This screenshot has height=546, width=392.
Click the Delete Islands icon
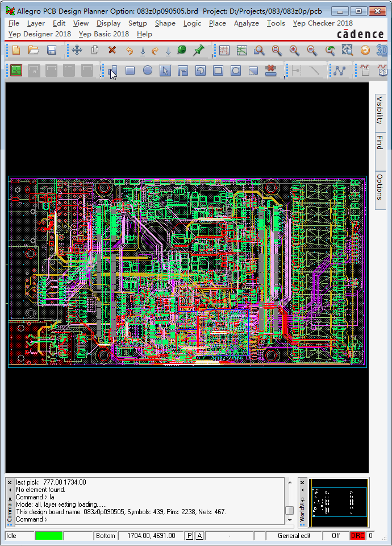[270, 71]
